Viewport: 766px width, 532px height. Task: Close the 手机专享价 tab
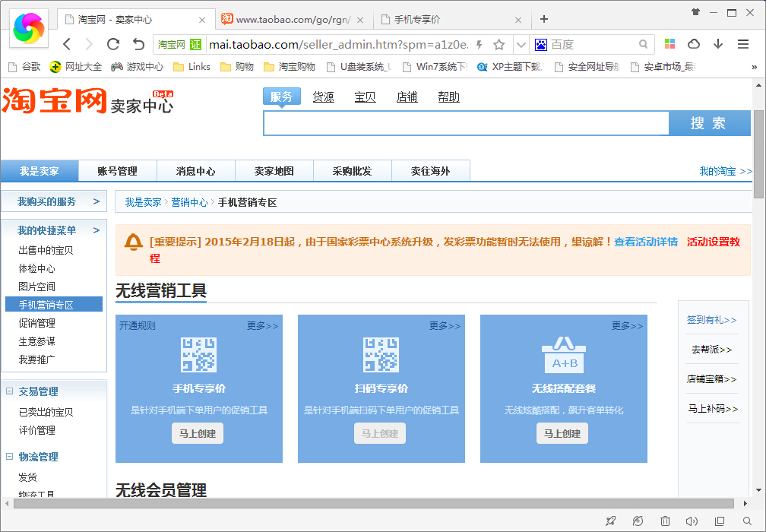point(518,20)
